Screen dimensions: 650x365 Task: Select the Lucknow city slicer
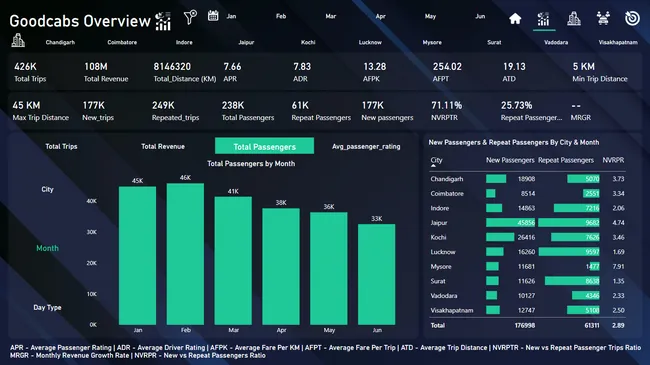(370, 42)
